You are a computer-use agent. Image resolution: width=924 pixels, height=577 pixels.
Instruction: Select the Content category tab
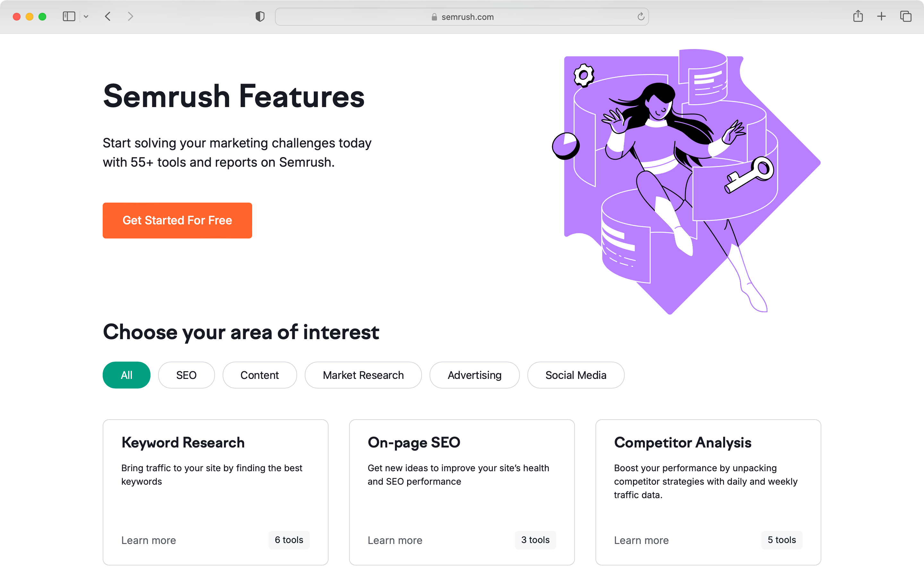coord(260,374)
